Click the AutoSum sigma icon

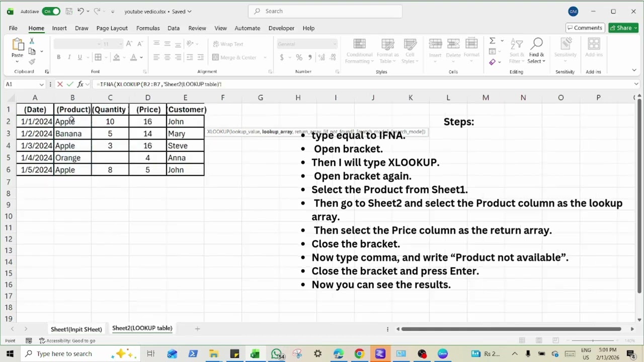click(493, 41)
